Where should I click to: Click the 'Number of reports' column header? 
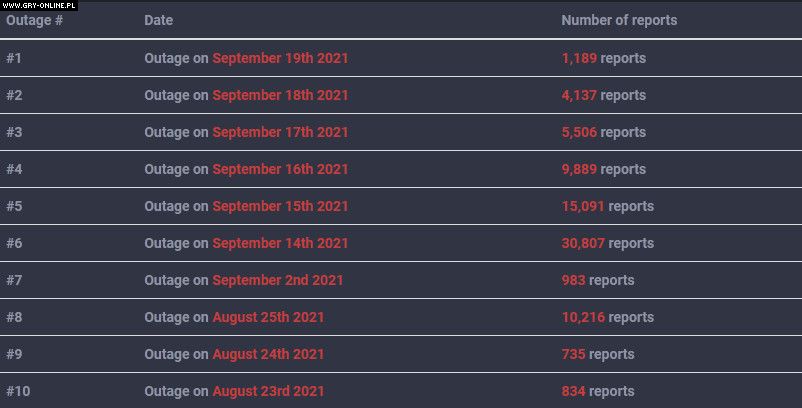tap(619, 20)
